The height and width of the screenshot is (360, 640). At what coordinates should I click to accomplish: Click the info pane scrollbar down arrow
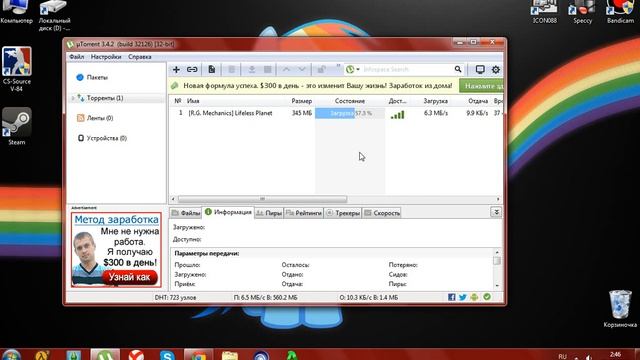(x=497, y=285)
